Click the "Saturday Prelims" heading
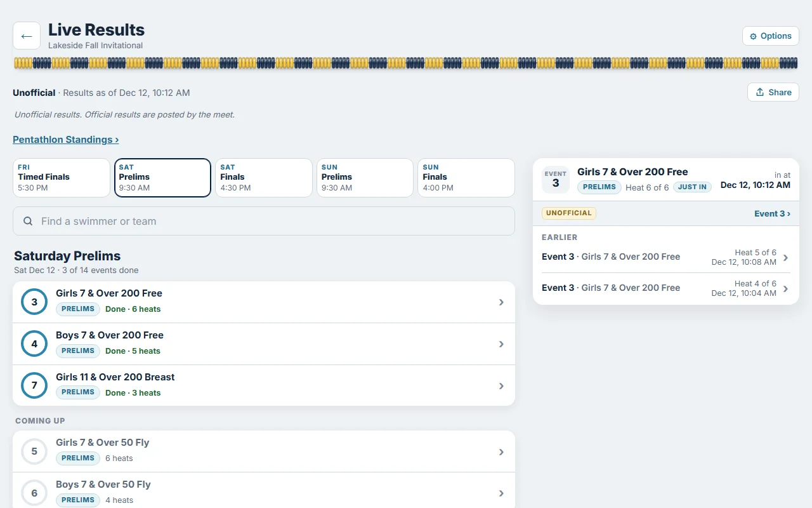 tap(67, 256)
